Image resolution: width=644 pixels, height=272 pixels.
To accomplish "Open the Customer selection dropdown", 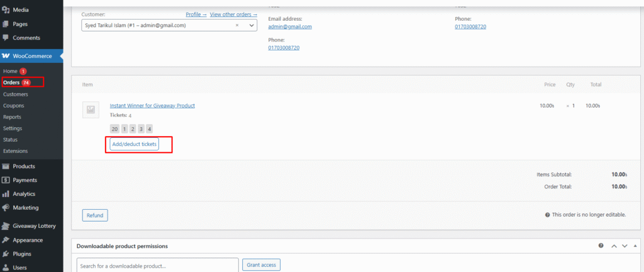I will coord(252,25).
